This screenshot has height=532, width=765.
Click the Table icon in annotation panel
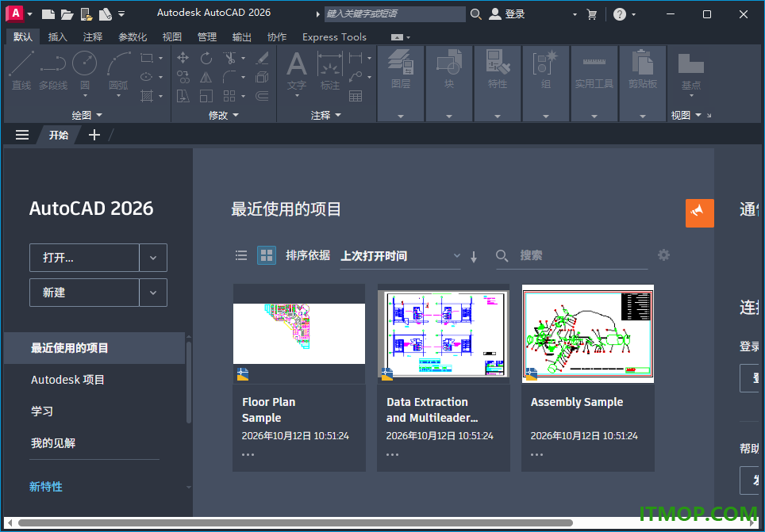(356, 96)
